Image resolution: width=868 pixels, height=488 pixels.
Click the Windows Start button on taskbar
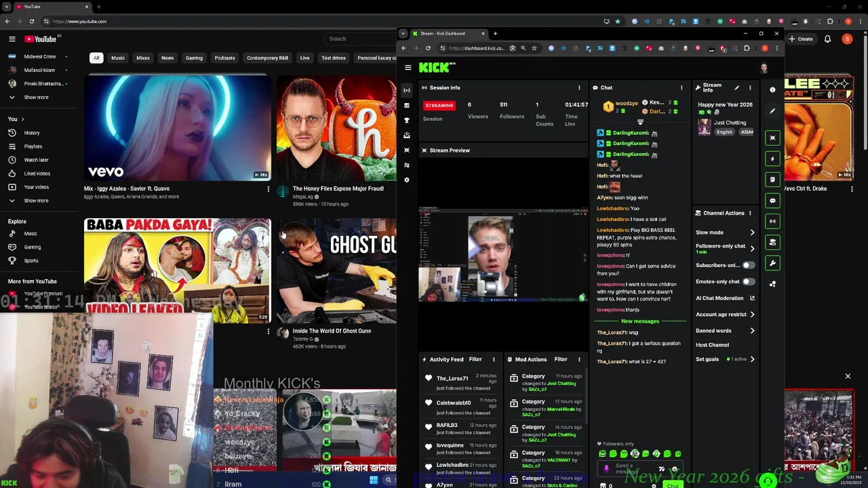[x=374, y=481]
